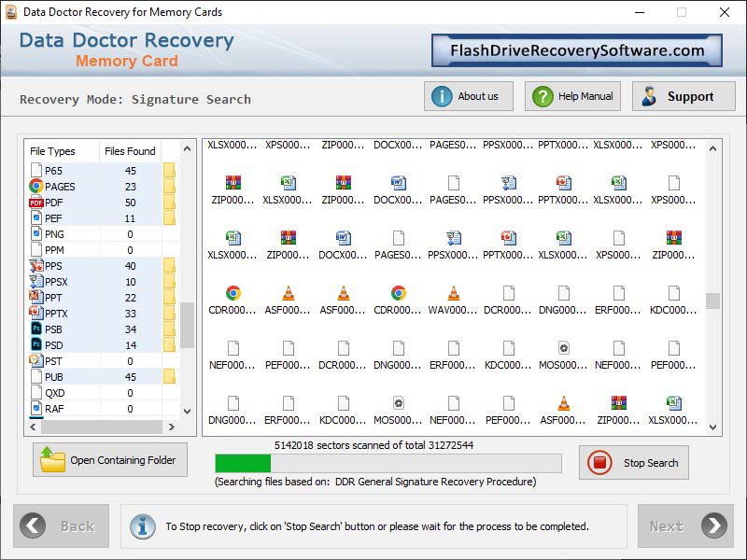Viewport: 747px width, 560px height.
Task: Click the PST Outlook icon in the list
Action: pyautogui.click(x=35, y=360)
